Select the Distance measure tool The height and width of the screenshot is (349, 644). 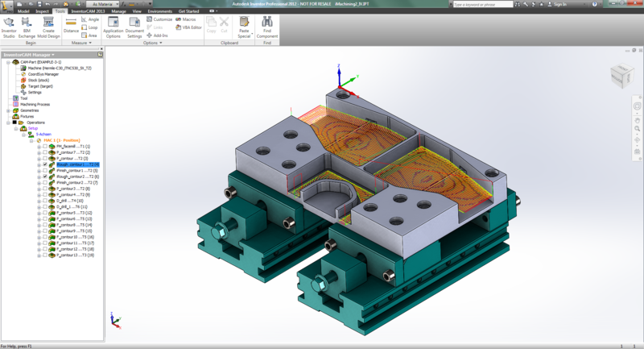click(72, 24)
